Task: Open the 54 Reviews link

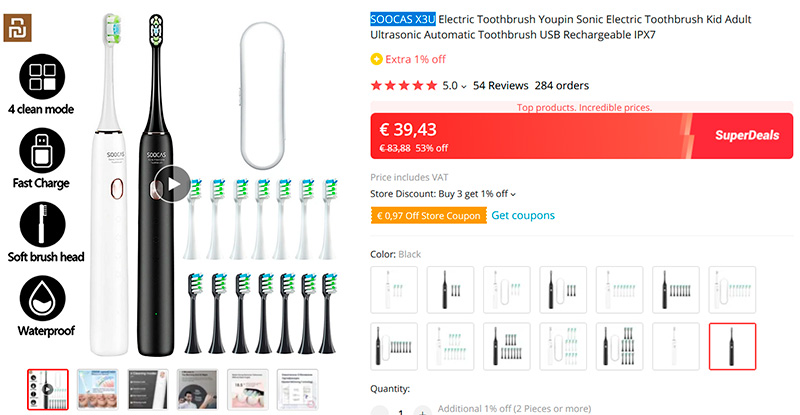Action: (x=500, y=86)
